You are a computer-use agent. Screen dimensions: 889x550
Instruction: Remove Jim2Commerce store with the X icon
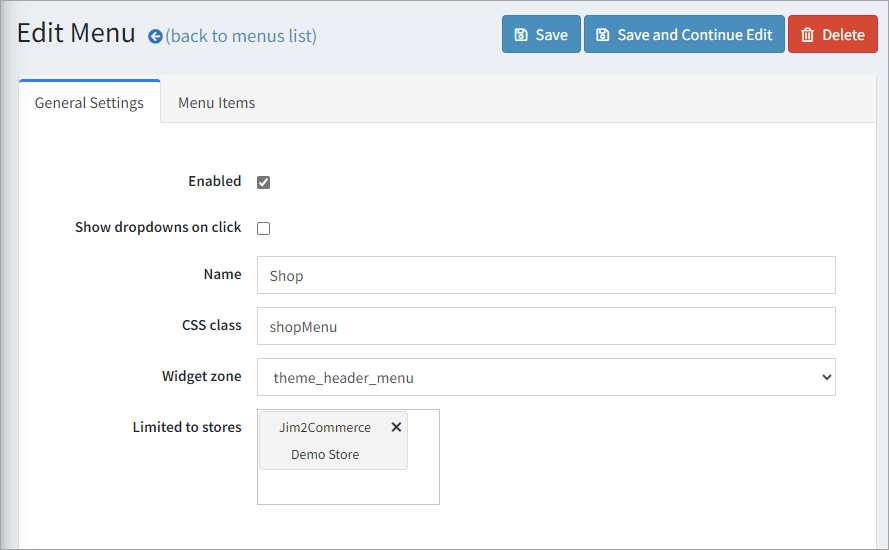pyautogui.click(x=396, y=427)
